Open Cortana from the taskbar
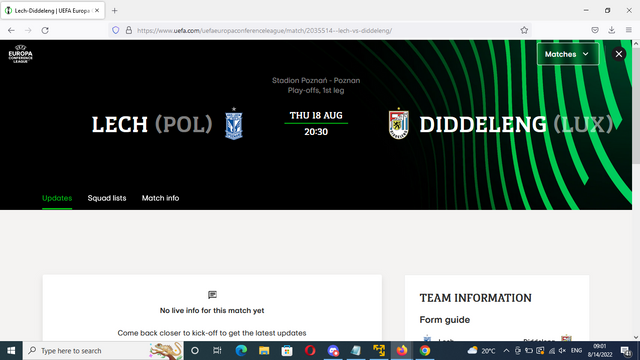The image size is (640, 360). 195,351
